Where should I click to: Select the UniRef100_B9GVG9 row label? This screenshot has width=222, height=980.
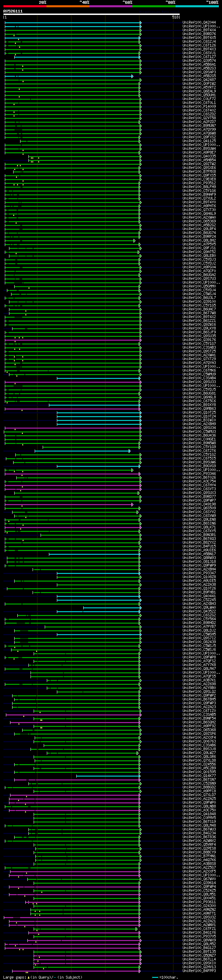point(199,466)
